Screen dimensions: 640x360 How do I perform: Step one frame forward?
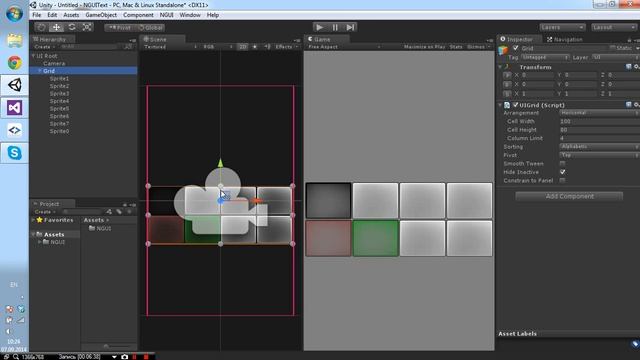pyautogui.click(x=350, y=27)
